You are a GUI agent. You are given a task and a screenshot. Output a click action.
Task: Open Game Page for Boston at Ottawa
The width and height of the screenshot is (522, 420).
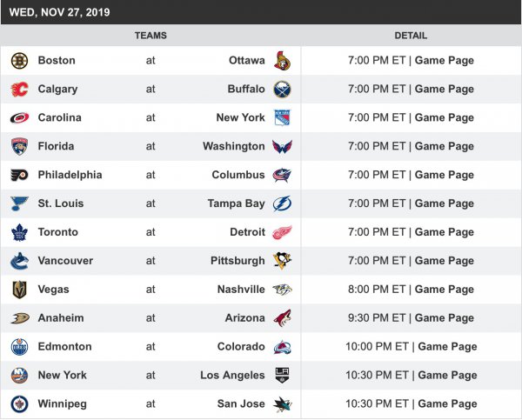tap(444, 61)
